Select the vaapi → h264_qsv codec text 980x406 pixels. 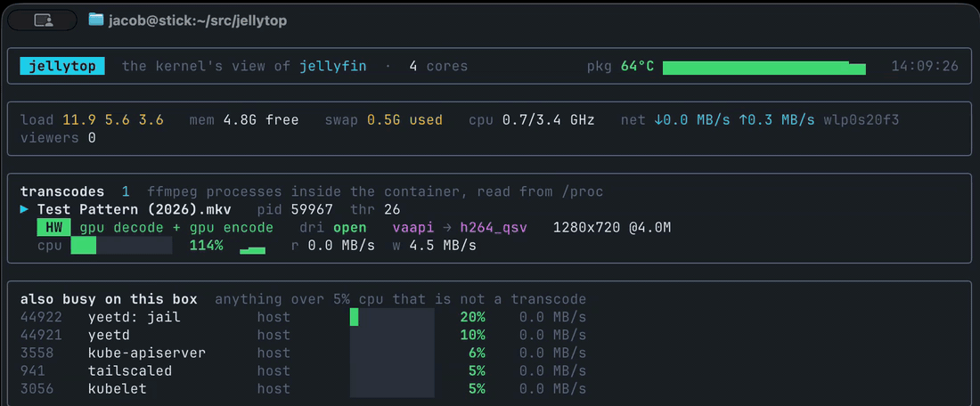pyautogui.click(x=460, y=227)
